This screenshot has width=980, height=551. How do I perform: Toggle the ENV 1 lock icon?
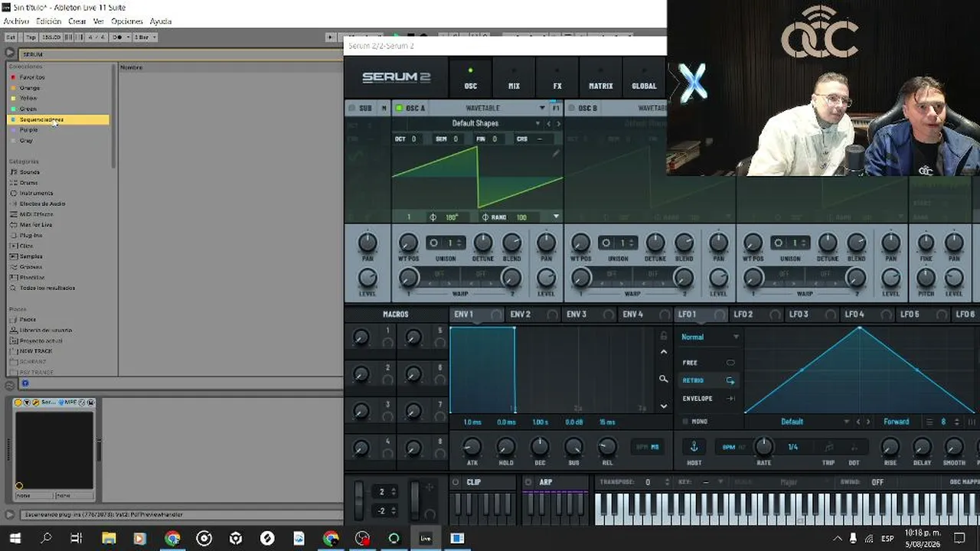[664, 336]
